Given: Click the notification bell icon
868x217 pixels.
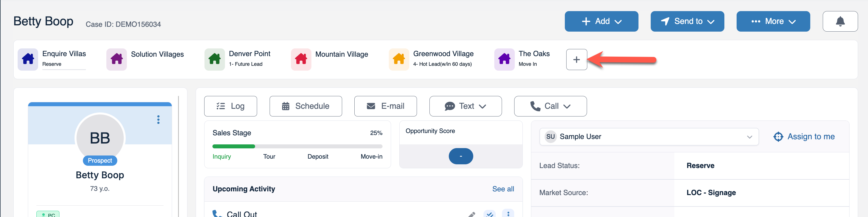Looking at the screenshot, I should pyautogui.click(x=840, y=21).
